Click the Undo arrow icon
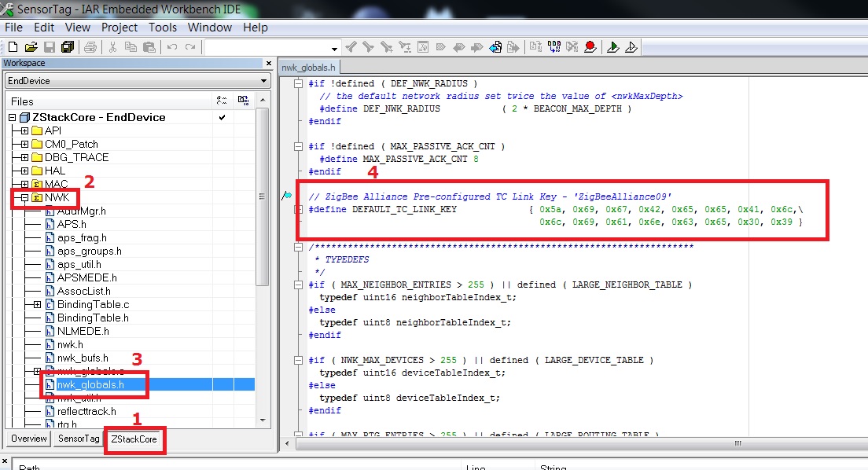868x470 pixels. coord(172,47)
